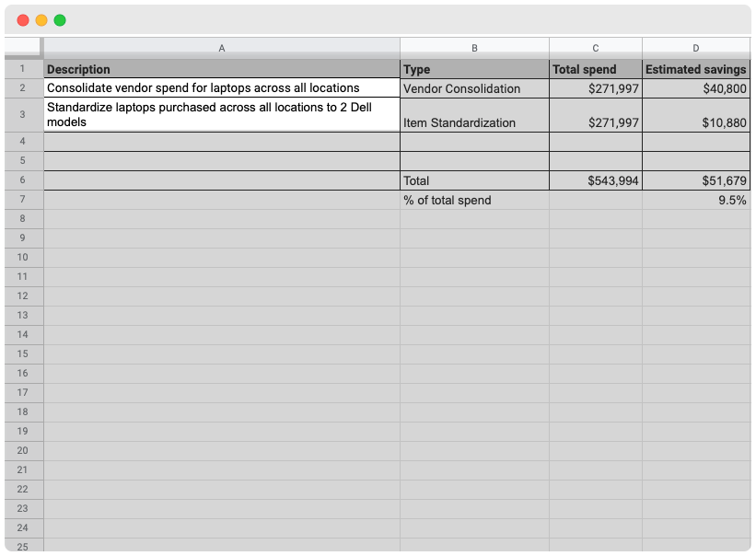Select the Estimated savings header cell
This screenshot has width=756, height=556.
tap(696, 69)
